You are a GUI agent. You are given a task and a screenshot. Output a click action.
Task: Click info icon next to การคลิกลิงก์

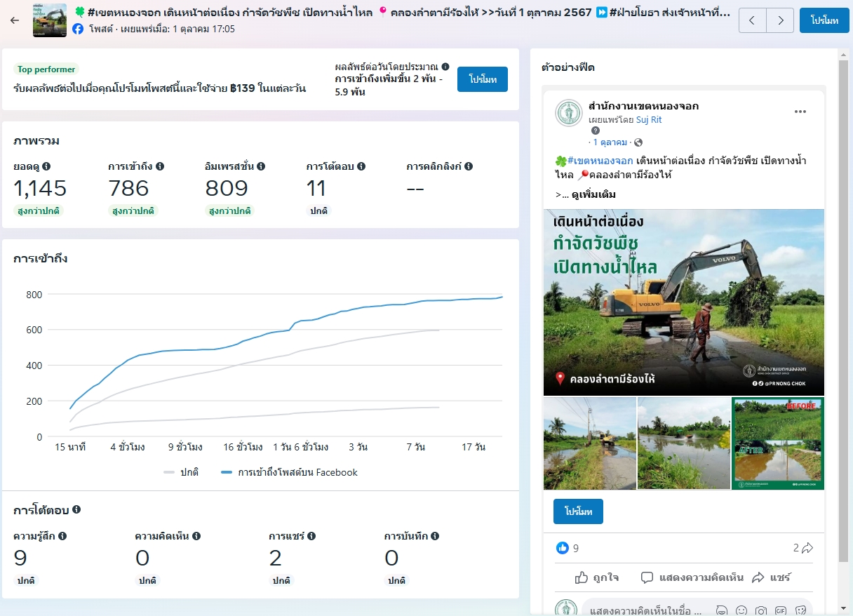[x=468, y=166]
